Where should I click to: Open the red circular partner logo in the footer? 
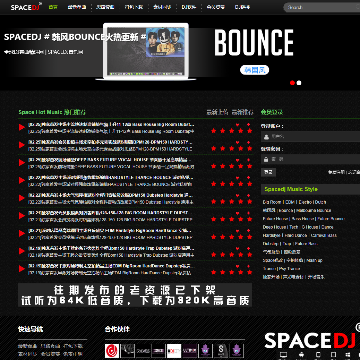coord(112,351)
